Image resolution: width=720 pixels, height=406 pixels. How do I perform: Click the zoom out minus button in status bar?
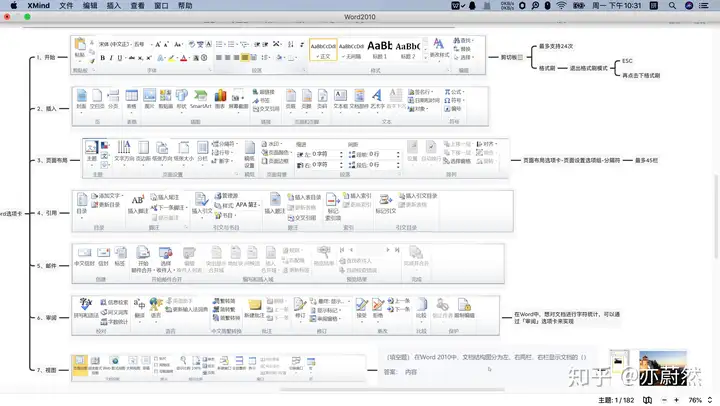(664, 400)
